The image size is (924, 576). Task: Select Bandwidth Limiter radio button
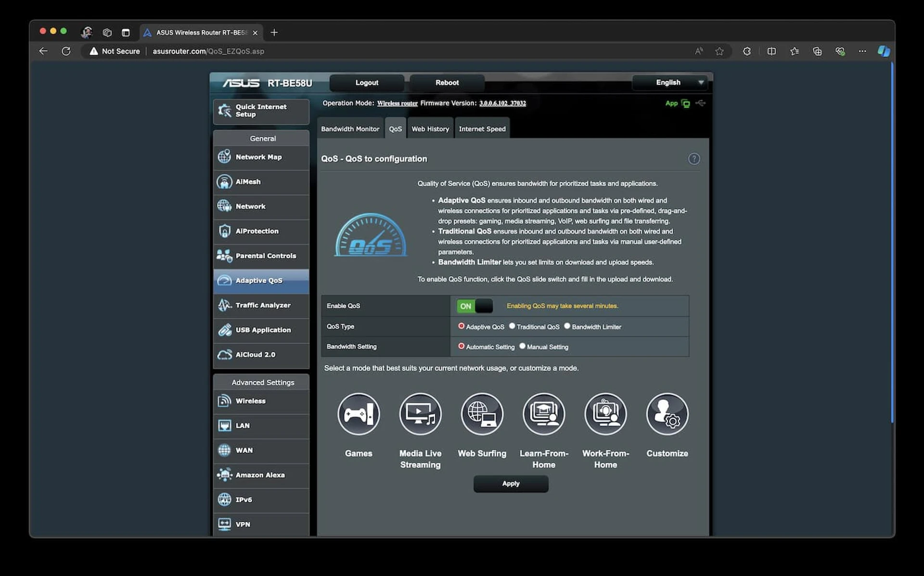coord(567,326)
